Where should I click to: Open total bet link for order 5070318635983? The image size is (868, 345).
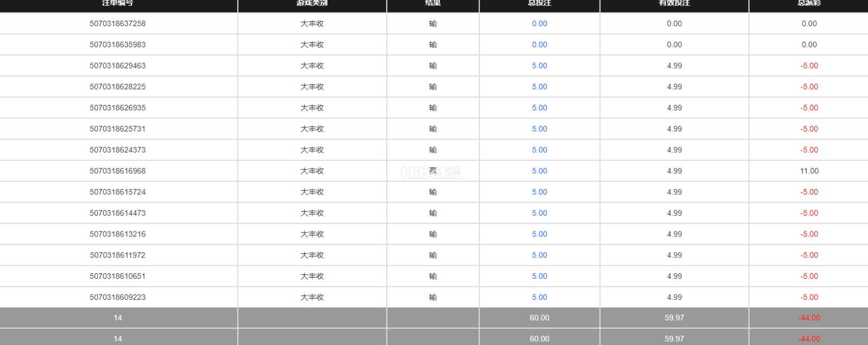tap(539, 45)
